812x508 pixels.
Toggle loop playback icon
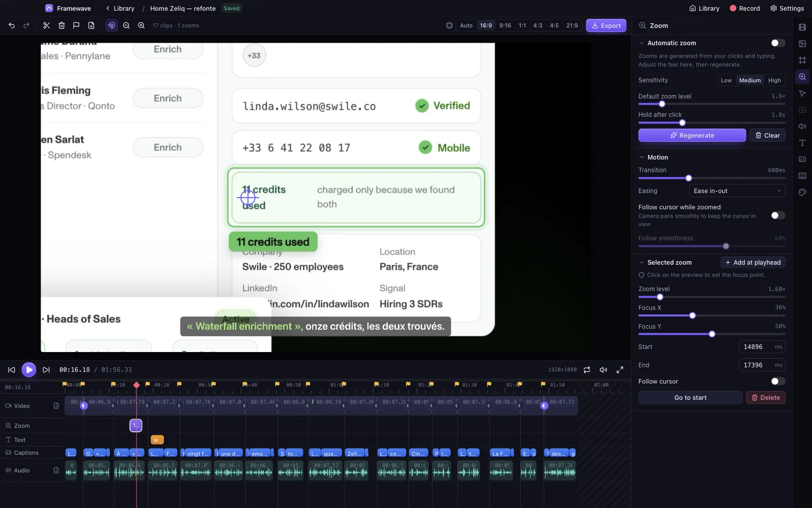tap(587, 370)
